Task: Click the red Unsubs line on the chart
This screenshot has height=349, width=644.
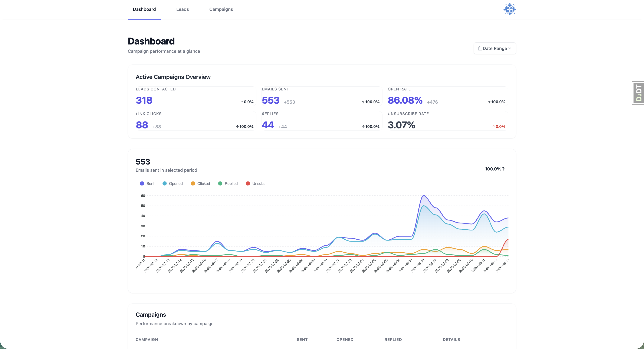Action: tap(503, 246)
